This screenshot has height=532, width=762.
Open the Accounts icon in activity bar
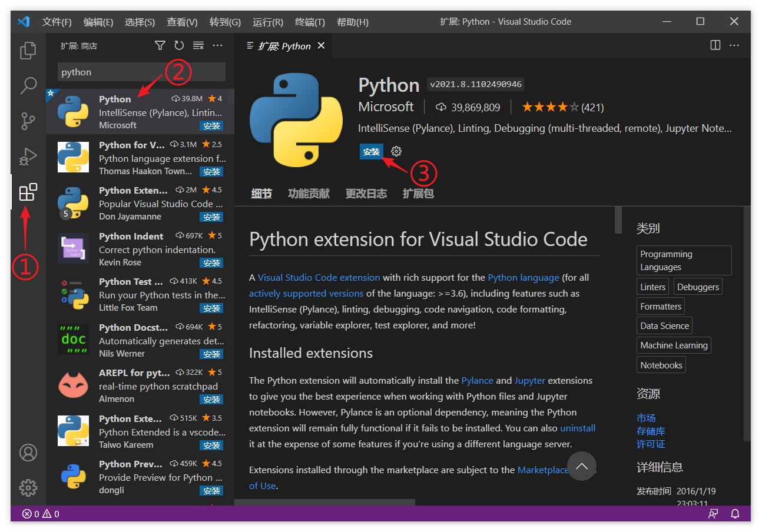[28, 452]
